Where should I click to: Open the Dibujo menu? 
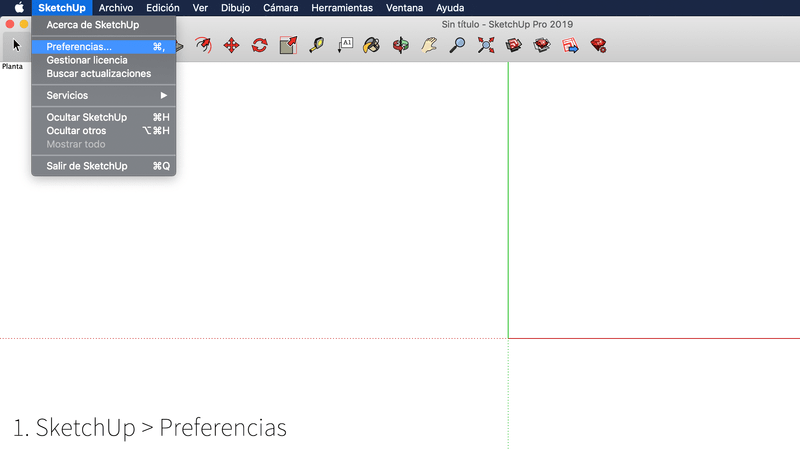pos(235,8)
